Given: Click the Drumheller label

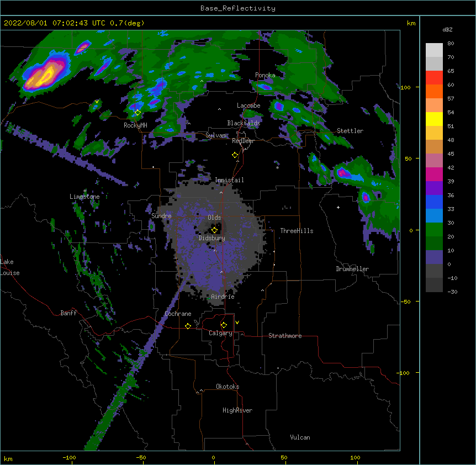Looking at the screenshot, I should coord(352,269).
